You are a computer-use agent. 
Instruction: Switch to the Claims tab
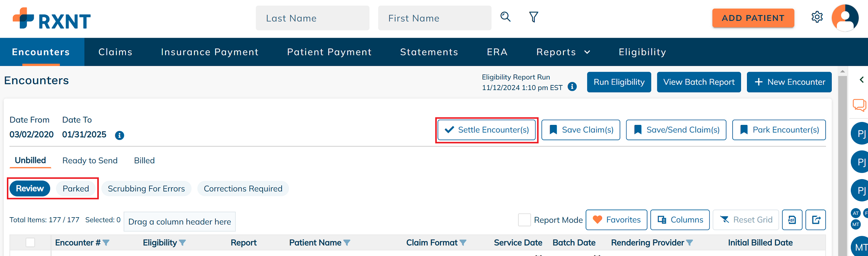pos(115,52)
